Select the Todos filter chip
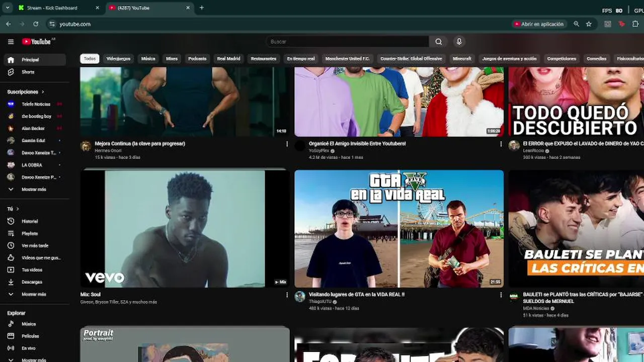The image size is (644, 362). pos(90,59)
